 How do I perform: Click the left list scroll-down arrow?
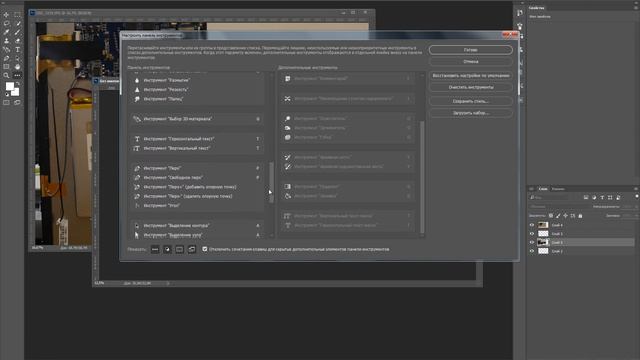click(271, 236)
